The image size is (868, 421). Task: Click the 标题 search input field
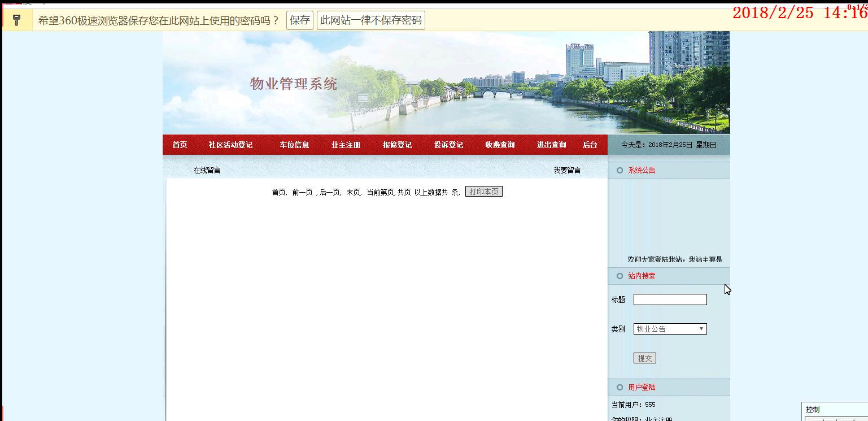670,300
